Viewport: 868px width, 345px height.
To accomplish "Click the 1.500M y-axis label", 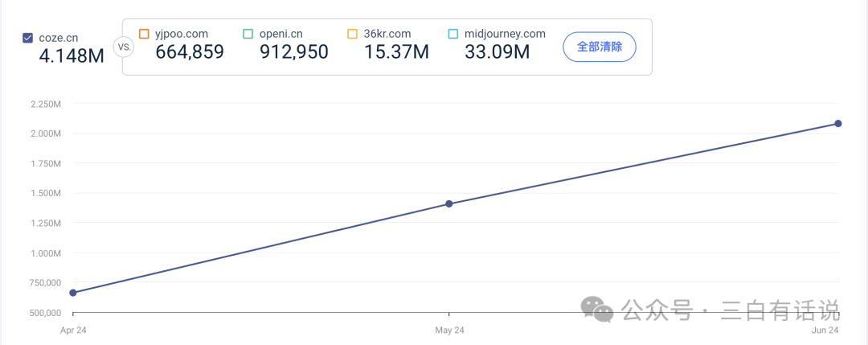I will pos(45,193).
